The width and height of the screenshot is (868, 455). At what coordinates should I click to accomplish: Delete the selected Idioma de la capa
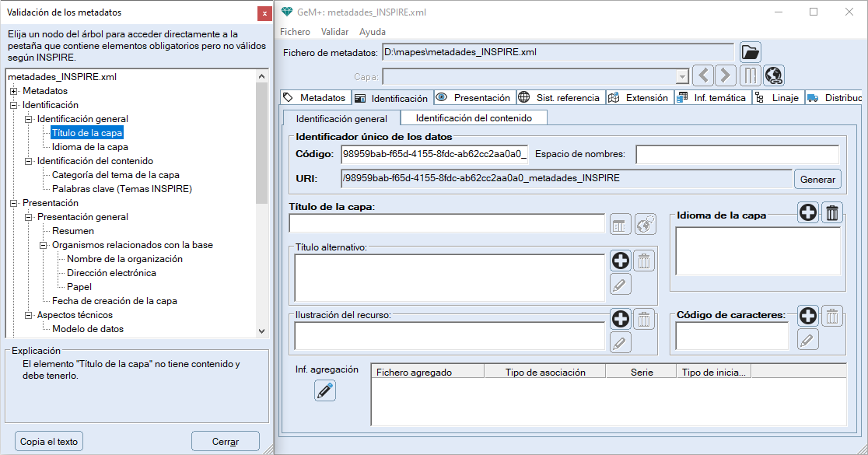coord(832,213)
